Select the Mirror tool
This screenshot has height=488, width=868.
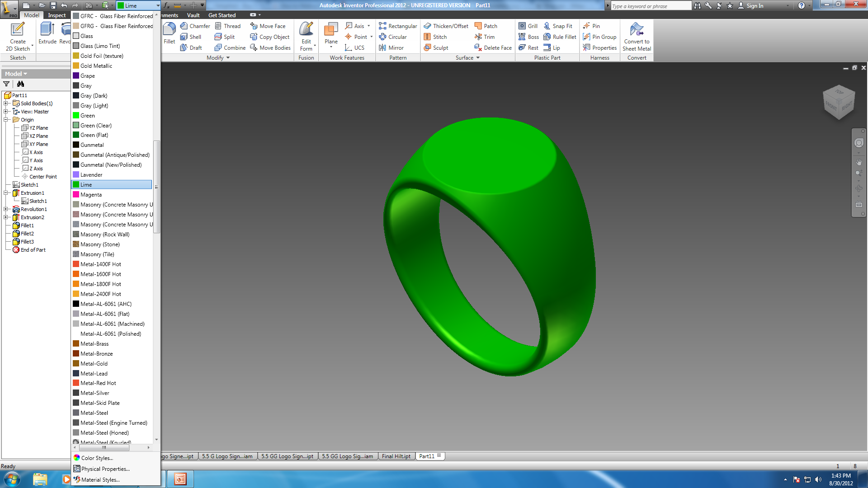[392, 48]
